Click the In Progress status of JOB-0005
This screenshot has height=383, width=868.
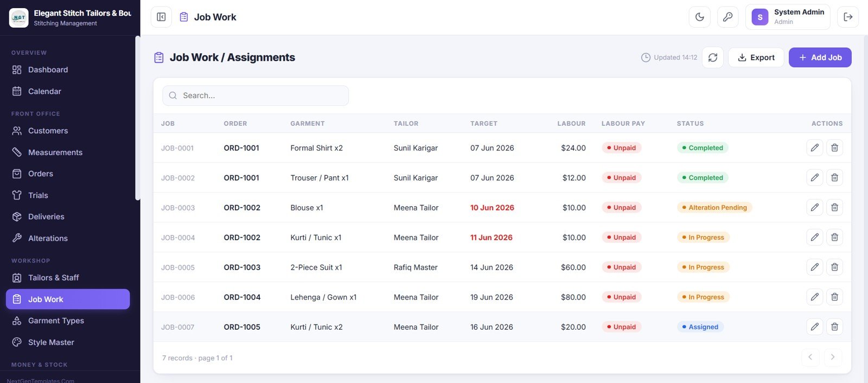[x=703, y=267]
